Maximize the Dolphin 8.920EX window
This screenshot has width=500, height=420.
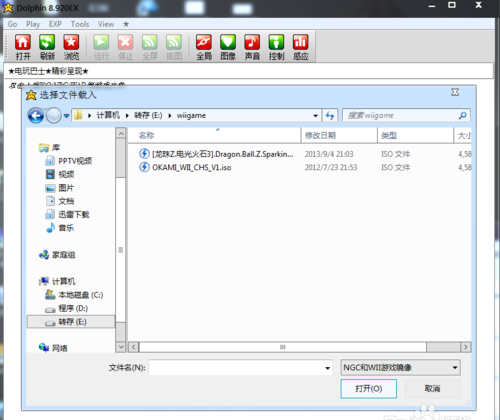pos(452,5)
